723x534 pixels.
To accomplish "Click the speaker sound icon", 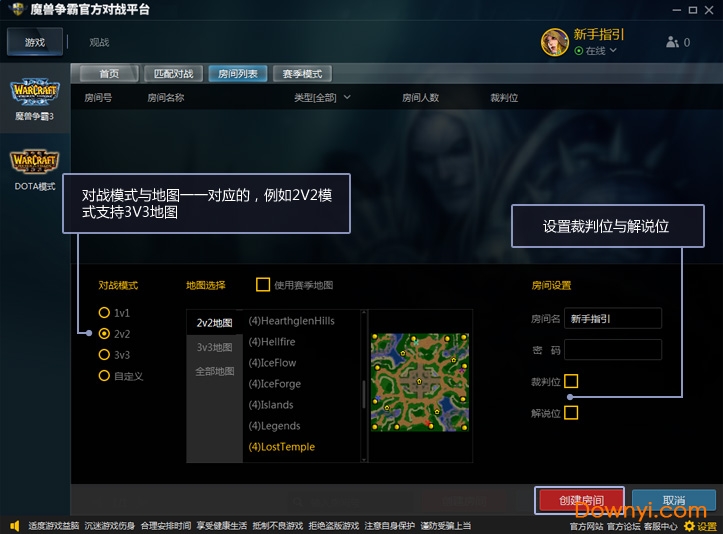I will click(x=14, y=526).
